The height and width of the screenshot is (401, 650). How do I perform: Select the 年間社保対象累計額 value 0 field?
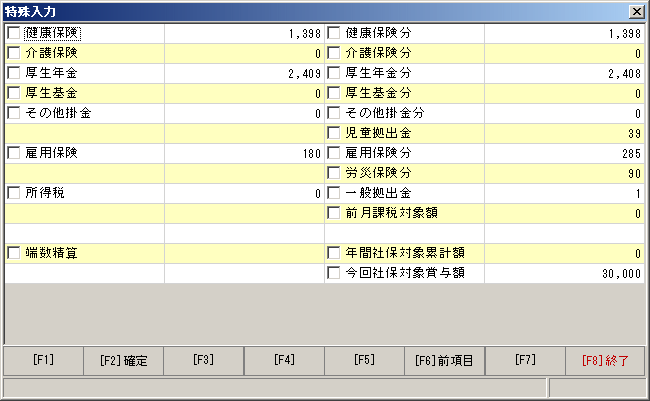pyautogui.click(x=565, y=253)
